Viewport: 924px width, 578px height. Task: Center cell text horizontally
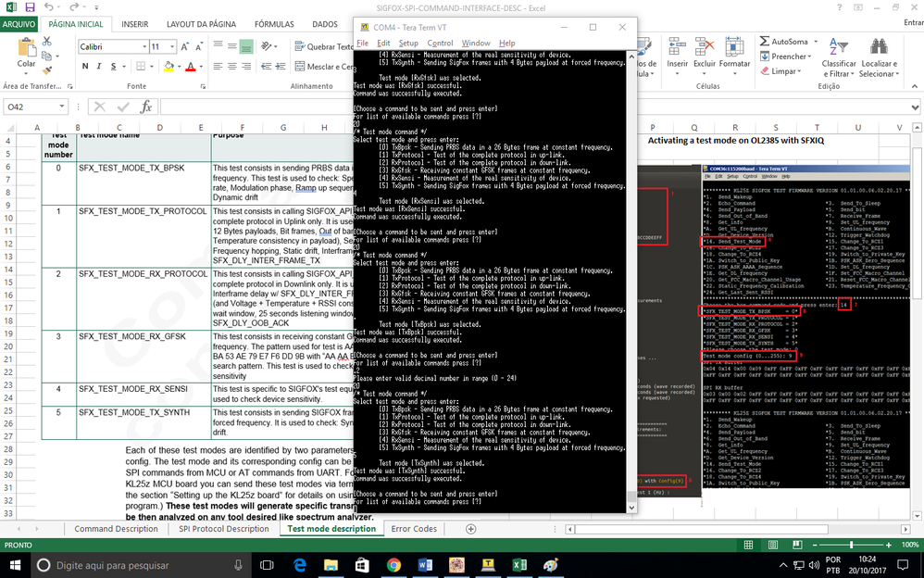pyautogui.click(x=232, y=66)
